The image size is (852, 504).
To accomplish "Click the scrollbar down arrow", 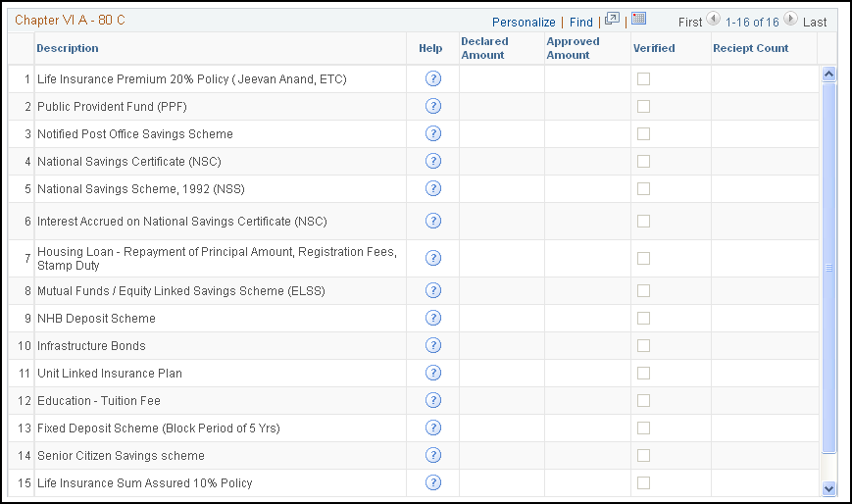I will click(x=828, y=488).
